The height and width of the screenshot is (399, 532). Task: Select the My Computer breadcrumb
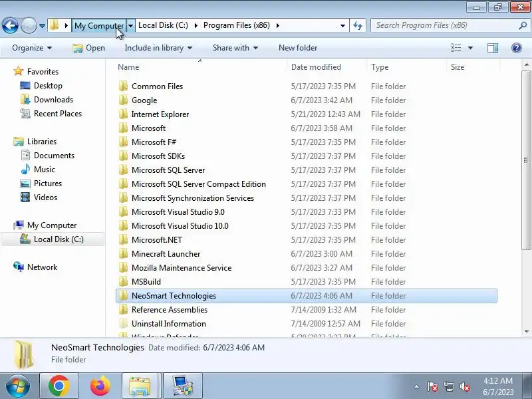(x=98, y=25)
